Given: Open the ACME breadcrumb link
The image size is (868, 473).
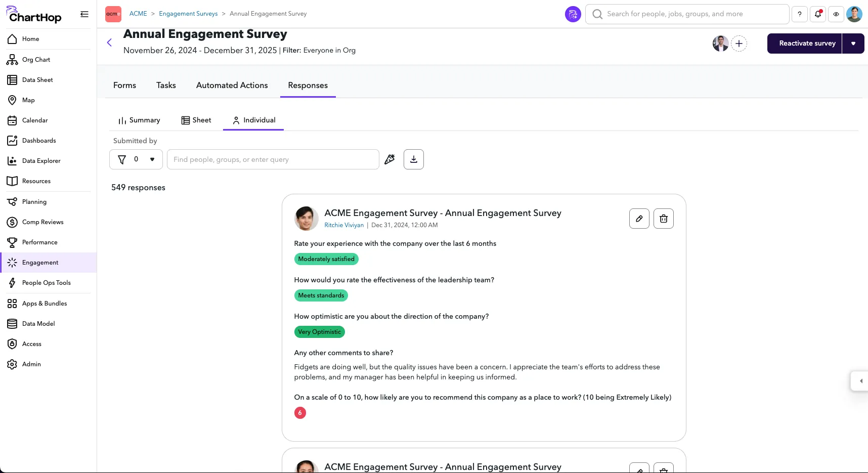Looking at the screenshot, I should pyautogui.click(x=138, y=14).
